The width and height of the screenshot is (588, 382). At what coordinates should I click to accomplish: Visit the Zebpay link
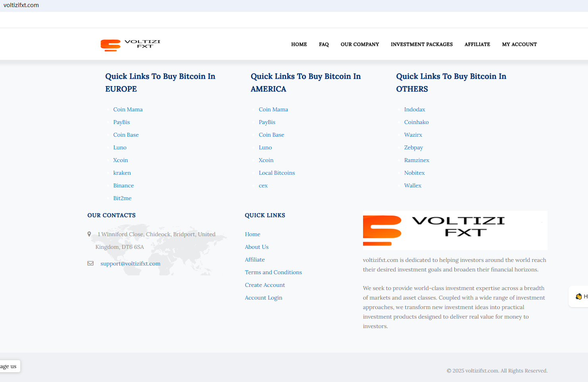click(x=413, y=147)
